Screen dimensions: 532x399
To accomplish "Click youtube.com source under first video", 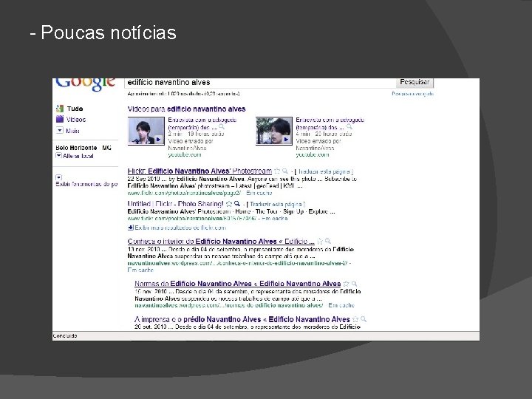I will (185, 154).
